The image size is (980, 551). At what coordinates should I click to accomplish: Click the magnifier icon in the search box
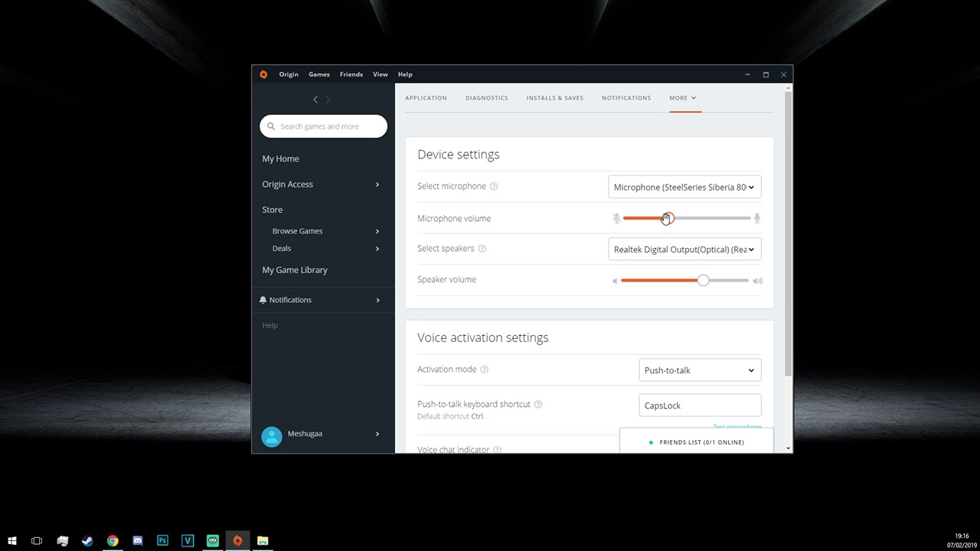(271, 126)
